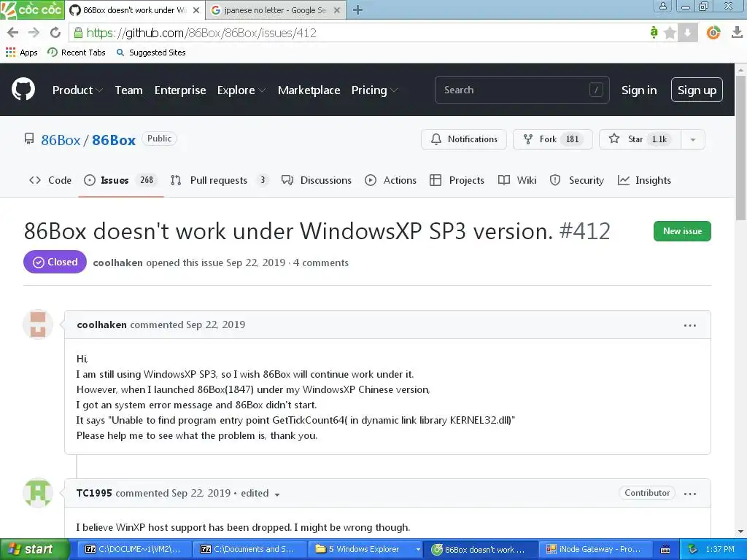747x560 pixels.
Task: Open the Team page
Action: 128,90
